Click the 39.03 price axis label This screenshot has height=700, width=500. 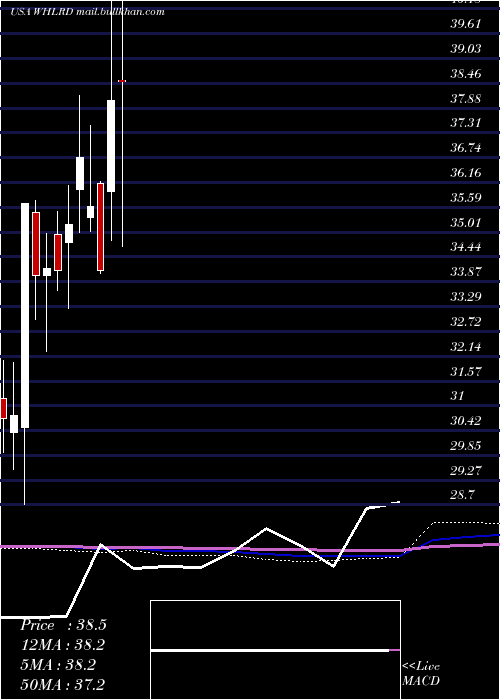click(x=466, y=48)
